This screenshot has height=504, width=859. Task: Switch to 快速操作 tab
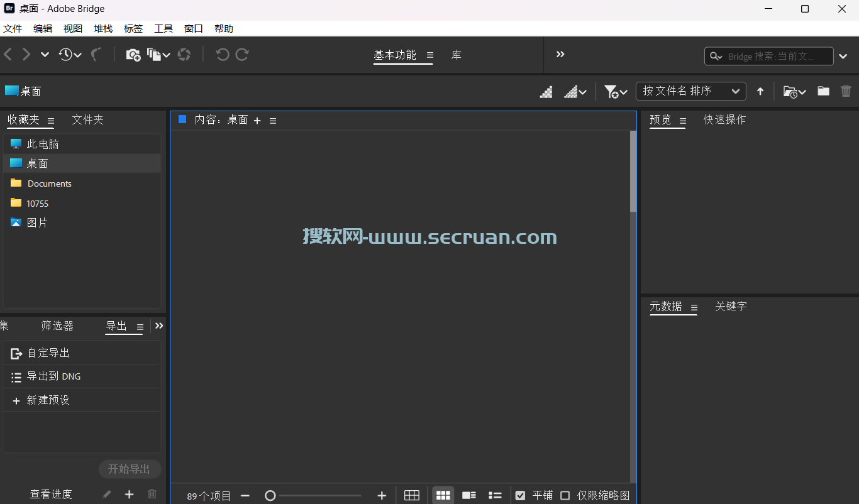point(725,119)
